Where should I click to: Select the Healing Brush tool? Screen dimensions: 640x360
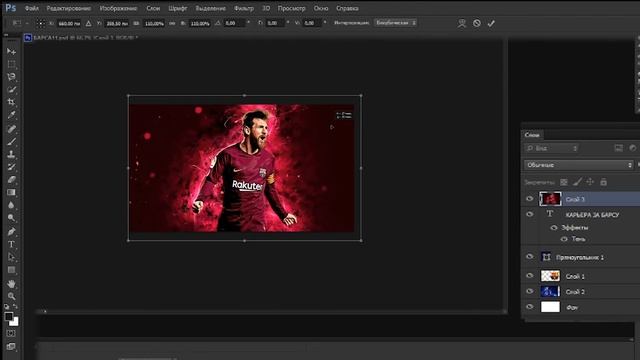pos(11,129)
